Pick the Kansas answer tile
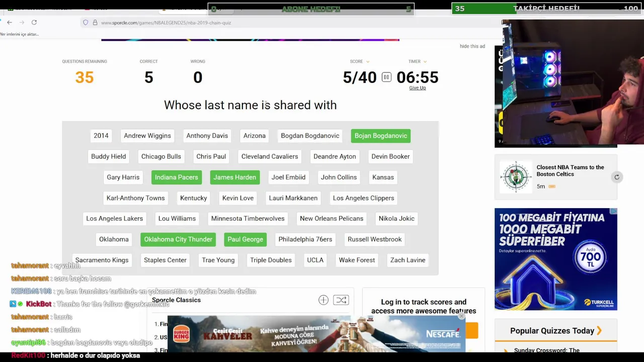 [x=383, y=177]
